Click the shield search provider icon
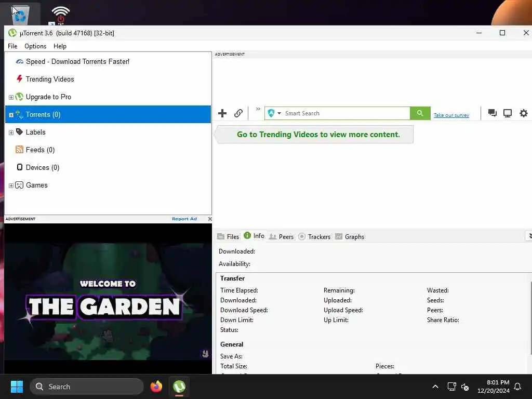 271,113
